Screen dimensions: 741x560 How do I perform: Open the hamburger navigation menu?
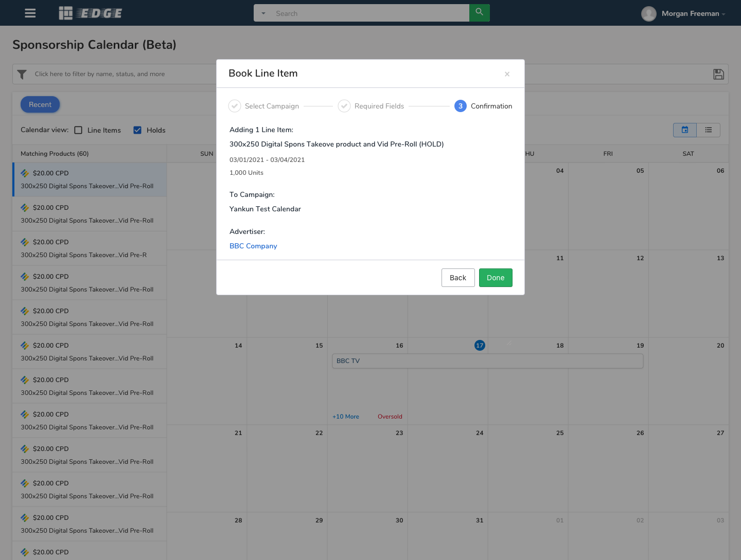[x=30, y=13]
